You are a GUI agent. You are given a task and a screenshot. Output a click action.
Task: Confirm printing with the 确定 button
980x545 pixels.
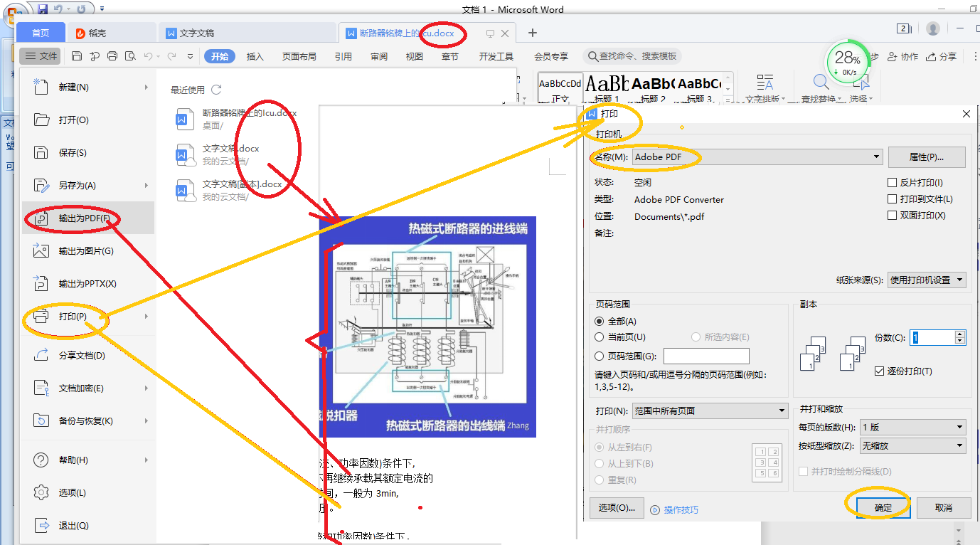(x=883, y=508)
